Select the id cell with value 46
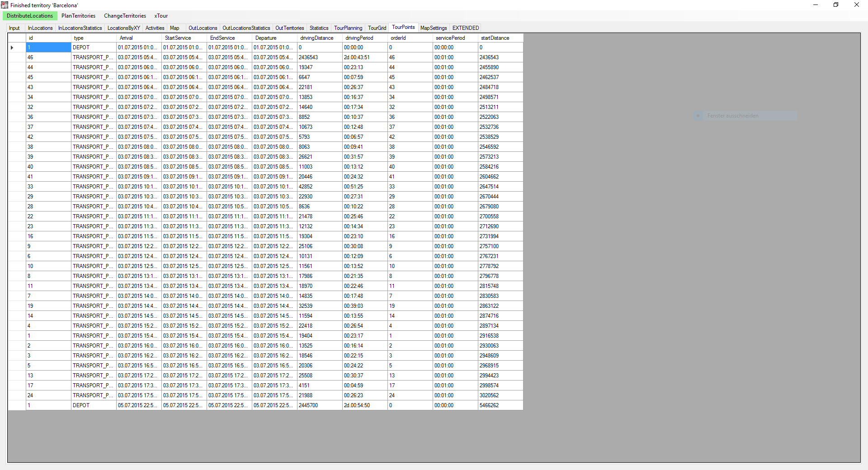 tap(48, 57)
